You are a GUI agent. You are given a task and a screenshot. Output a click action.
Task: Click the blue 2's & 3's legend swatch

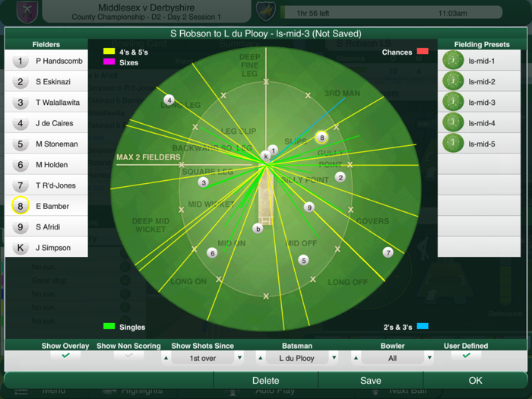pos(423,326)
